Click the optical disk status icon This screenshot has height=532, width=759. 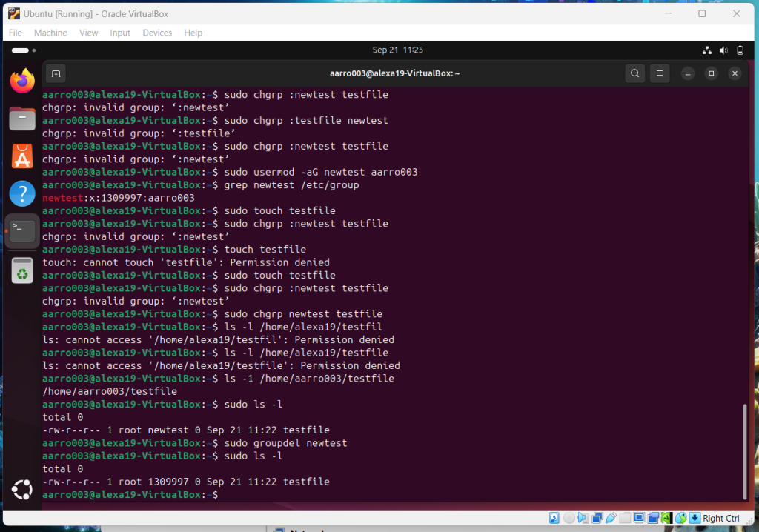(569, 518)
